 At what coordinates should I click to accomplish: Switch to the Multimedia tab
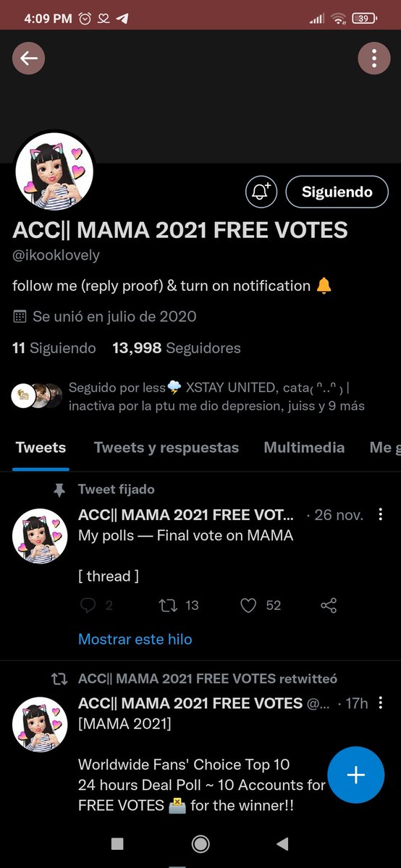(x=304, y=448)
